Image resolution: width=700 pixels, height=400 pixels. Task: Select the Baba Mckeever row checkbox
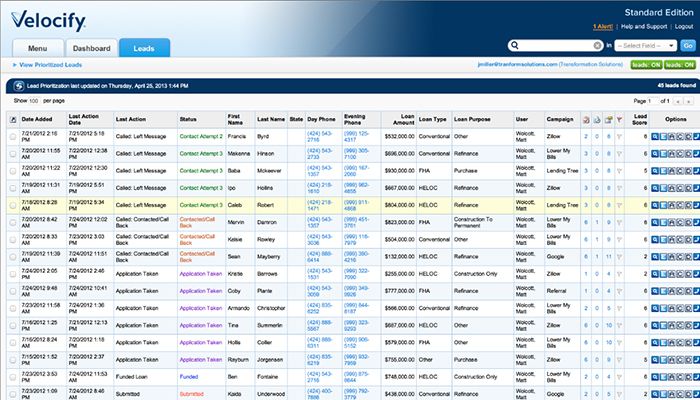pos(13,171)
